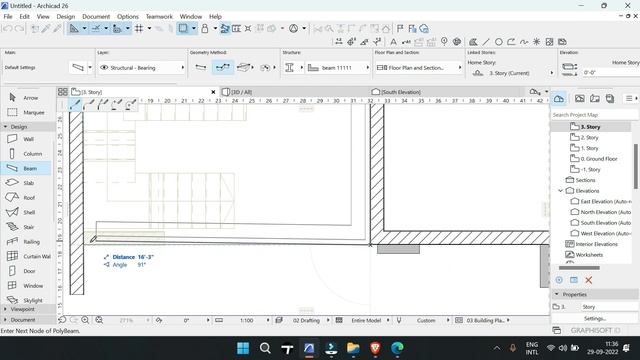Open the Layer dropdown arrow
This screenshot has width=640, height=360.
[182, 68]
